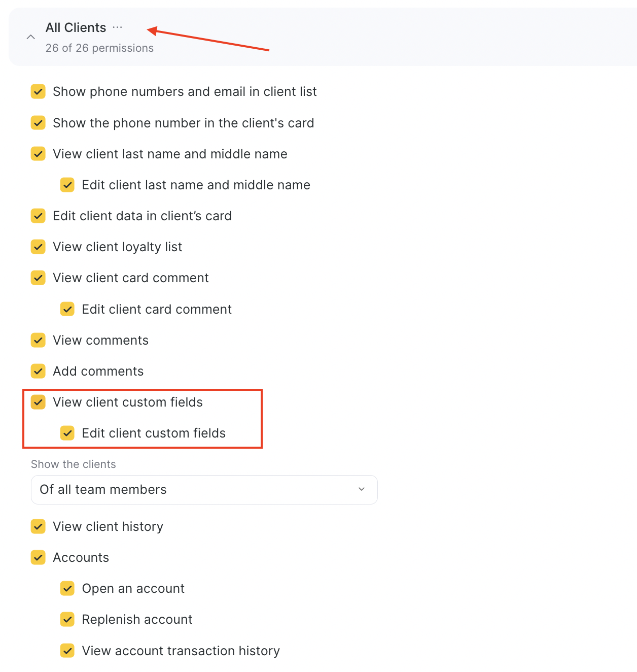This screenshot has width=637, height=672.
Task: Disable View client last name and middle name
Action: point(38,154)
